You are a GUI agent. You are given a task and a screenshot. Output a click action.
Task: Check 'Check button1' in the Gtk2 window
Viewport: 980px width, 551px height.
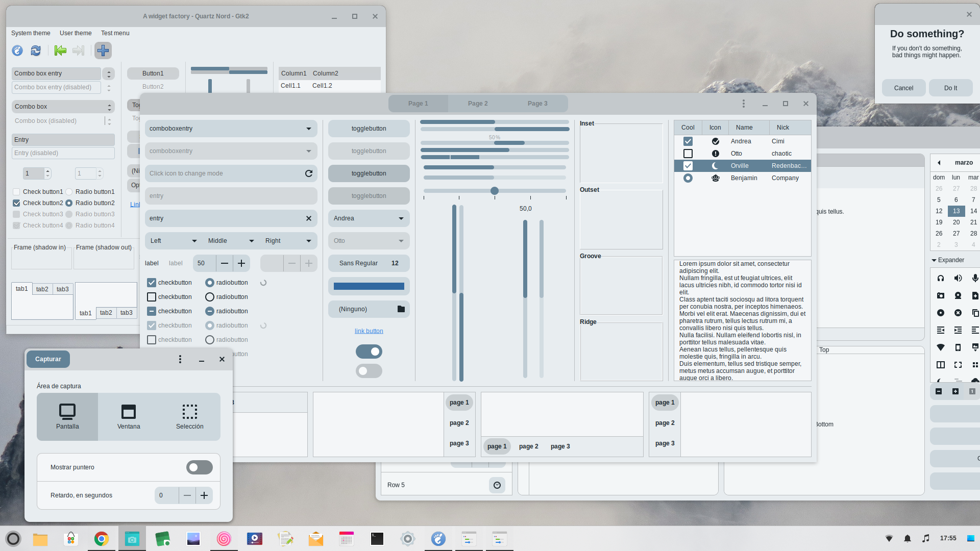pos(16,192)
